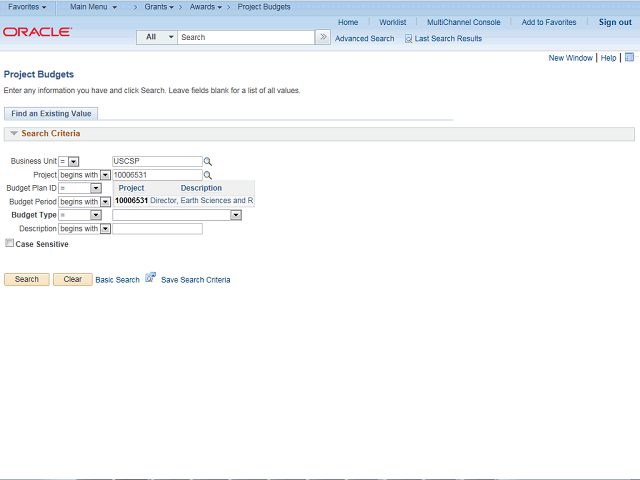Click the Clear button
This screenshot has width=640, height=480.
tap(73, 279)
